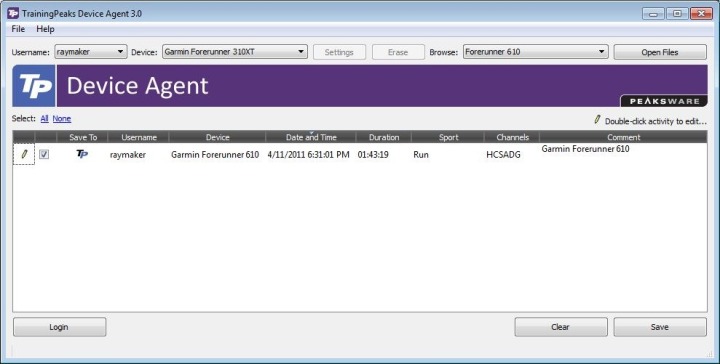Open the Device dropdown Garmin Forerunner 310XT
The image size is (720, 364).
tap(235, 52)
